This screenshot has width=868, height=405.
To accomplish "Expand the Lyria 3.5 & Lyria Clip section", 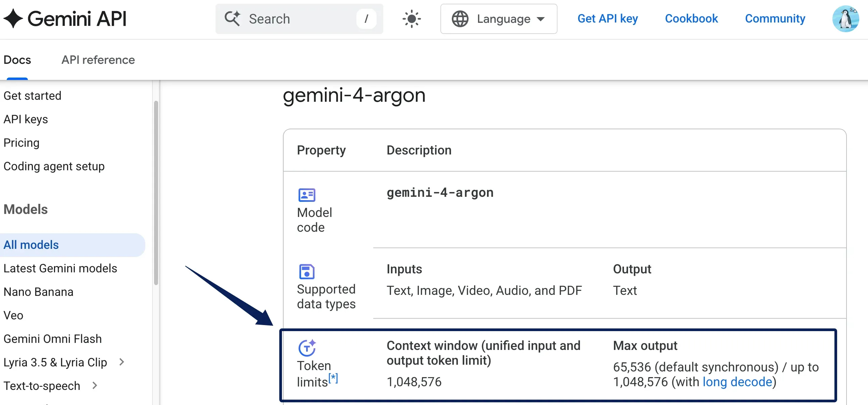I will (122, 362).
